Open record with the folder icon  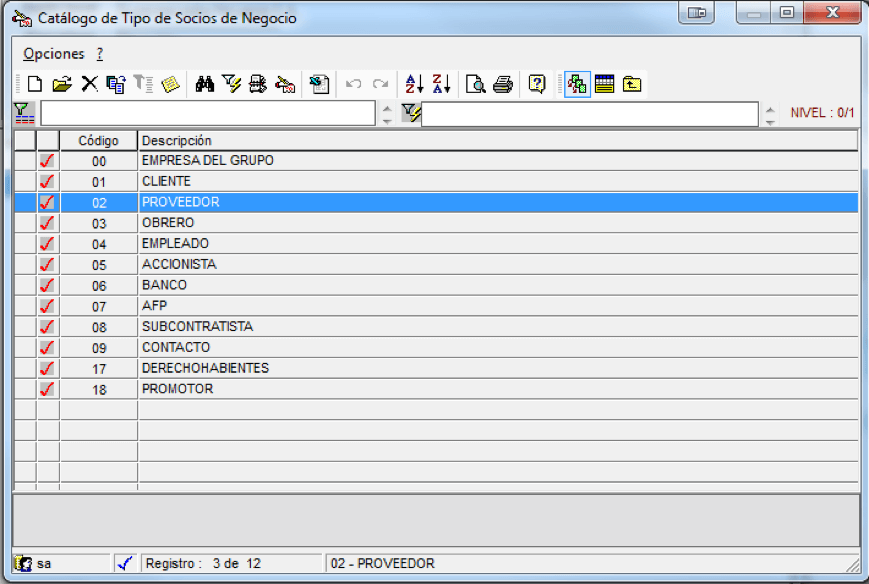tap(62, 84)
